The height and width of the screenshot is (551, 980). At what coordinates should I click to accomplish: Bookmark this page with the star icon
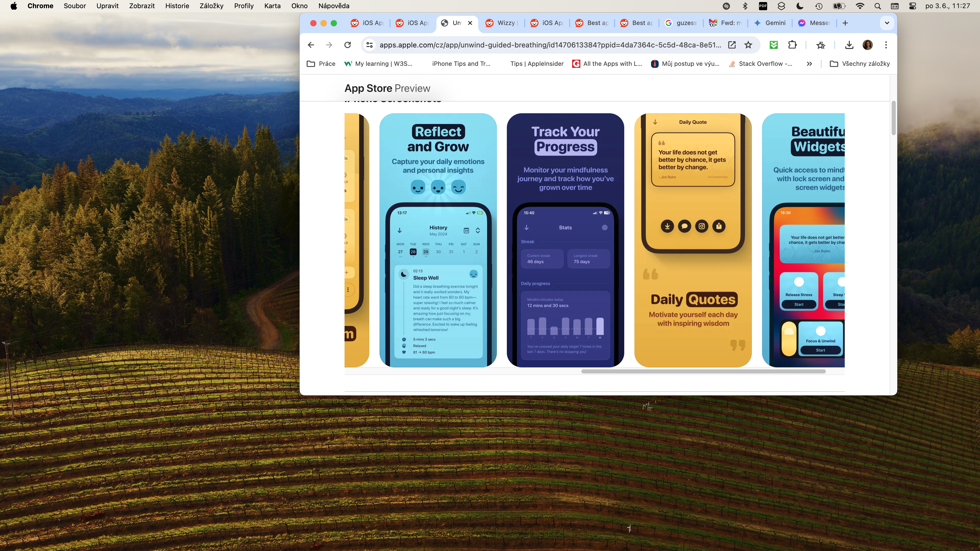(748, 45)
